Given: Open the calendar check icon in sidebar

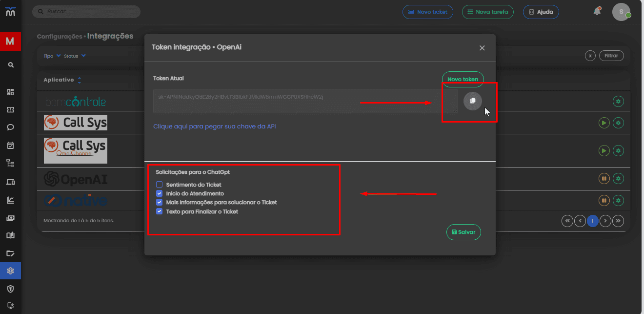Looking at the screenshot, I should (x=11, y=146).
